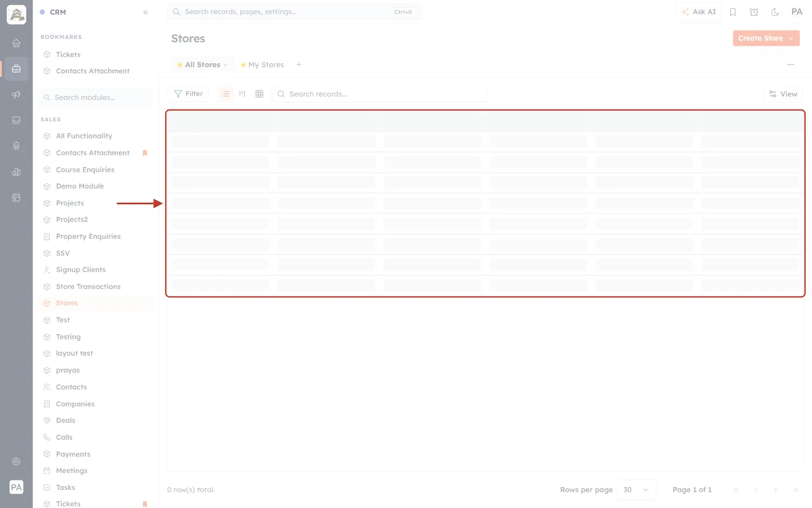
Task: Open the inbox icon in left rail
Action: pyautogui.click(x=16, y=120)
